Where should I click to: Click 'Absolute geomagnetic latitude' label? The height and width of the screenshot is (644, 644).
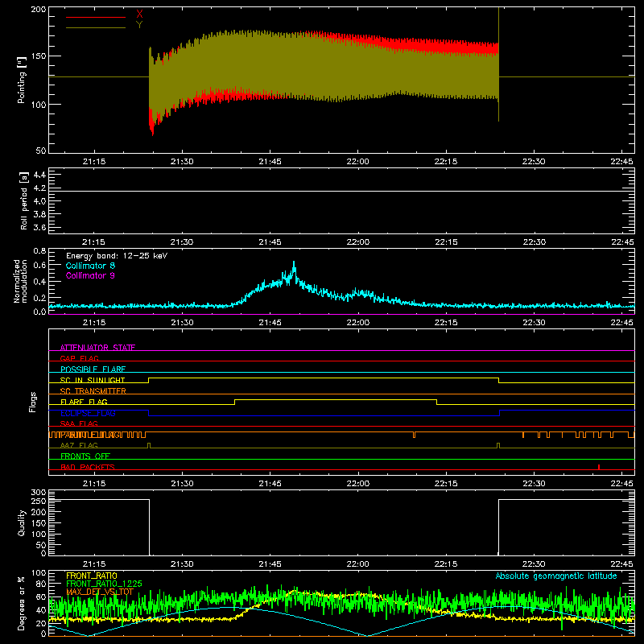[x=556, y=576]
